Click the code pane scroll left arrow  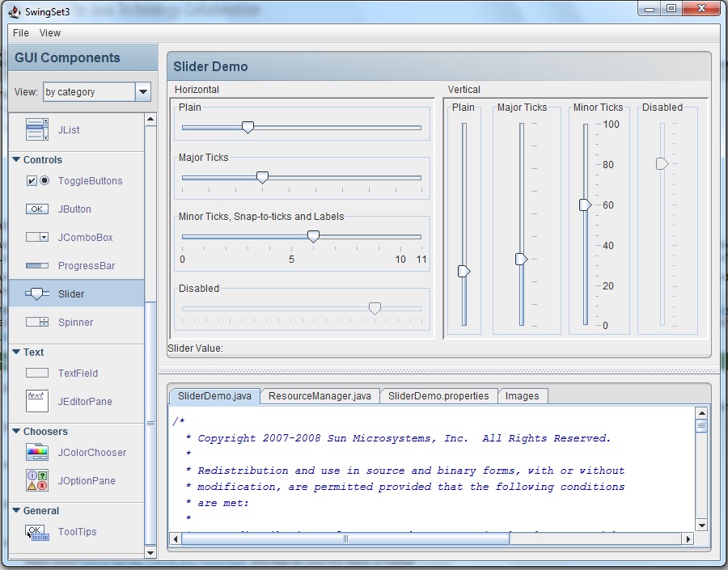tap(176, 539)
